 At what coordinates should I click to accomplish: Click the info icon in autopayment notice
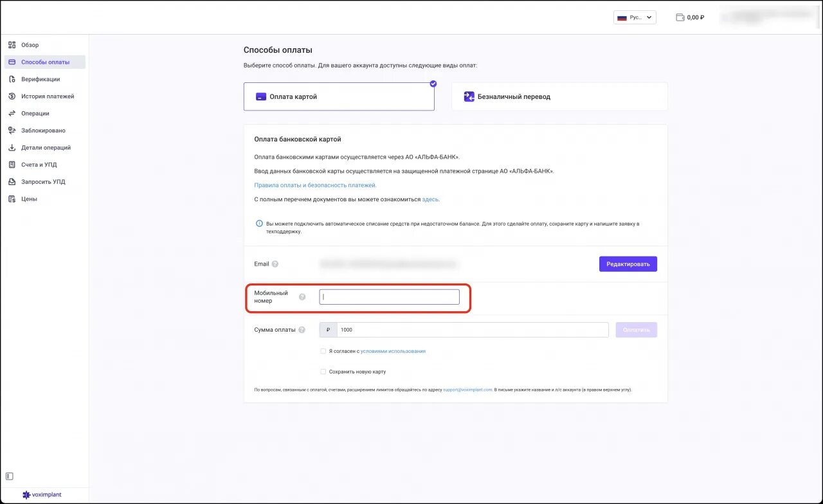259,224
